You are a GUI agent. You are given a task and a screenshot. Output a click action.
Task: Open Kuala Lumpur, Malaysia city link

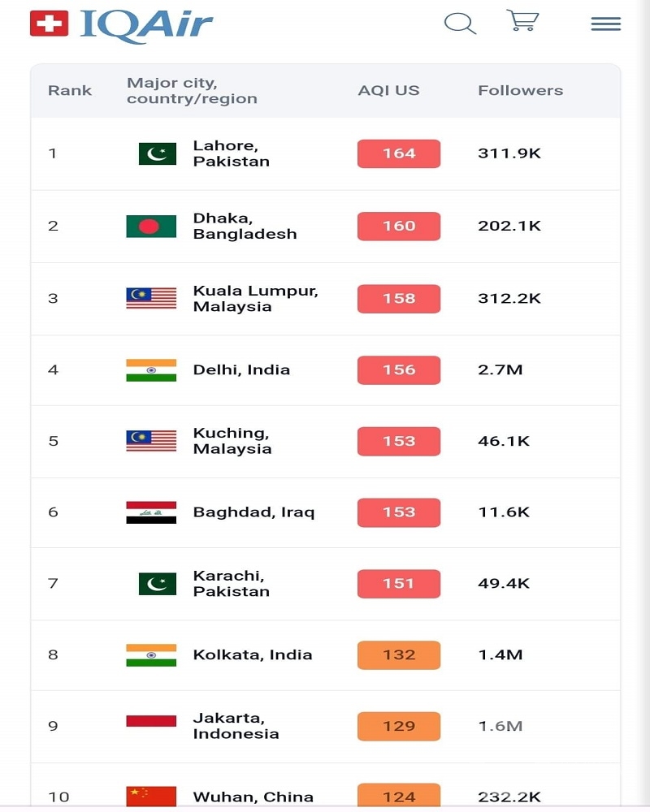(256, 298)
